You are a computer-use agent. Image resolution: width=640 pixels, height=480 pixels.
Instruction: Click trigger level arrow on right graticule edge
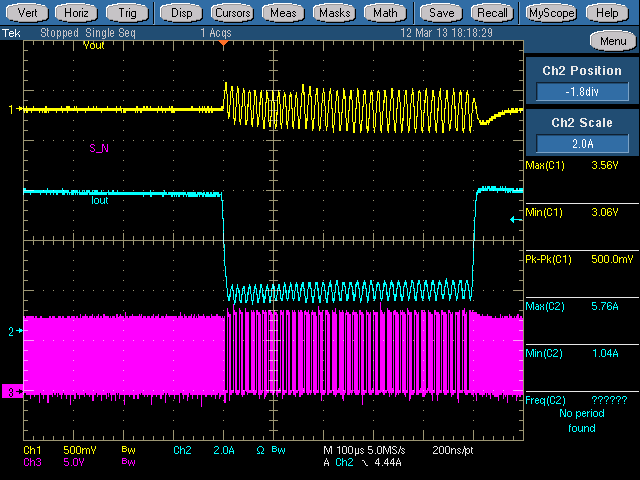tap(515, 219)
